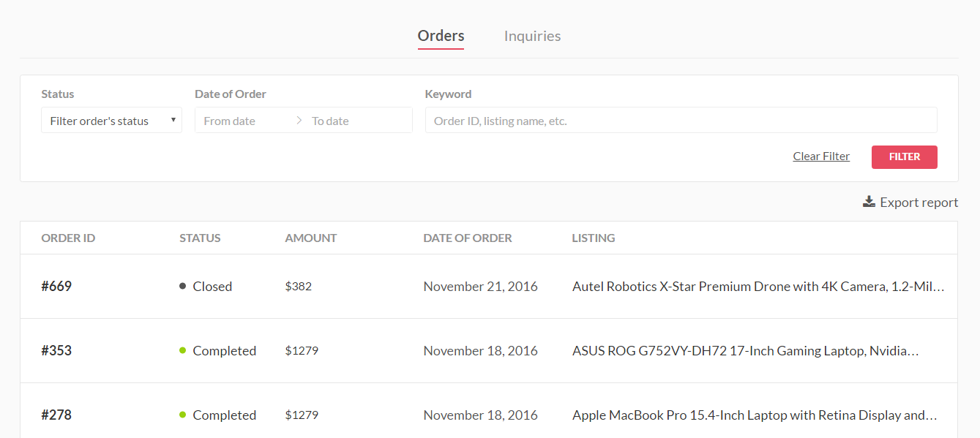
Task: Click the Clear Filter link
Action: point(821,156)
